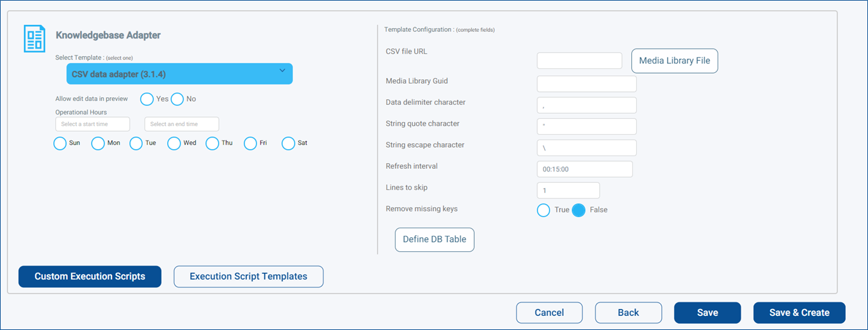The height and width of the screenshot is (330, 868).
Task: Open the Define DB Table button
Action: coord(435,240)
